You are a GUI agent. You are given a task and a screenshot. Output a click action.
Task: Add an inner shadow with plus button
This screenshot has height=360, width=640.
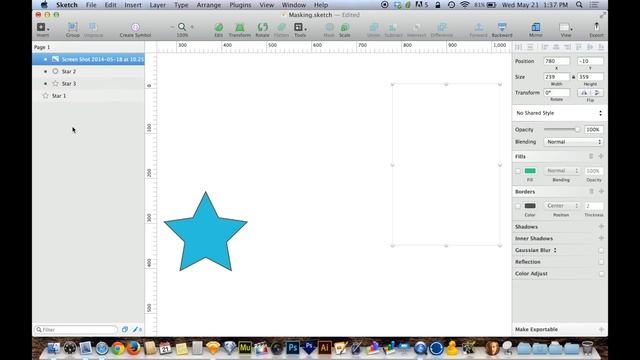tap(601, 238)
